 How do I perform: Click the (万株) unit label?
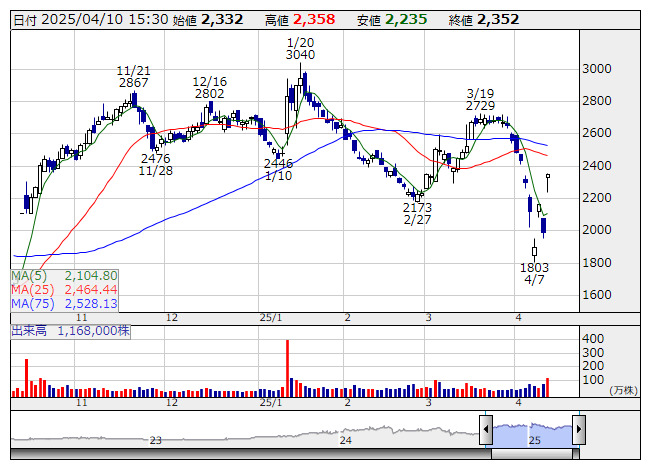coord(623,390)
